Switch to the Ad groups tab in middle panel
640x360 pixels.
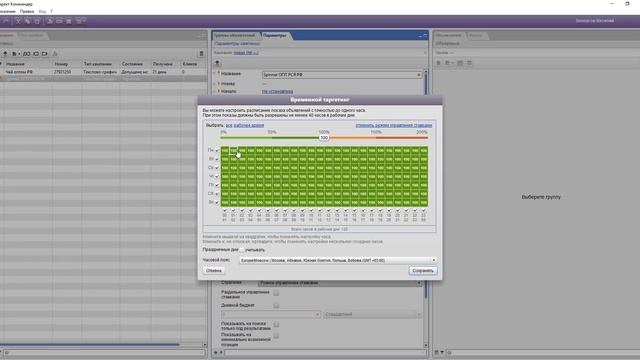(x=234, y=36)
